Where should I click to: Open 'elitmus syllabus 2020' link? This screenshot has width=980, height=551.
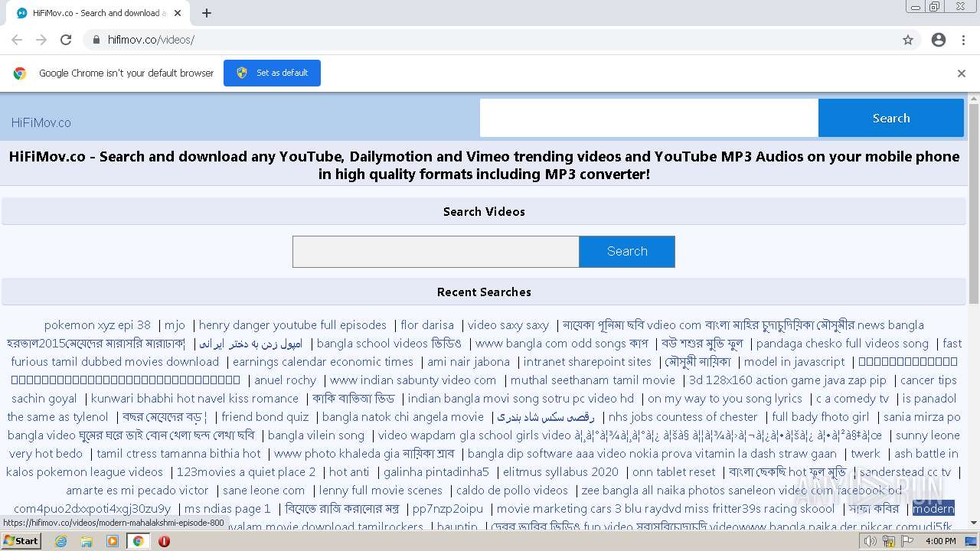tap(560, 472)
